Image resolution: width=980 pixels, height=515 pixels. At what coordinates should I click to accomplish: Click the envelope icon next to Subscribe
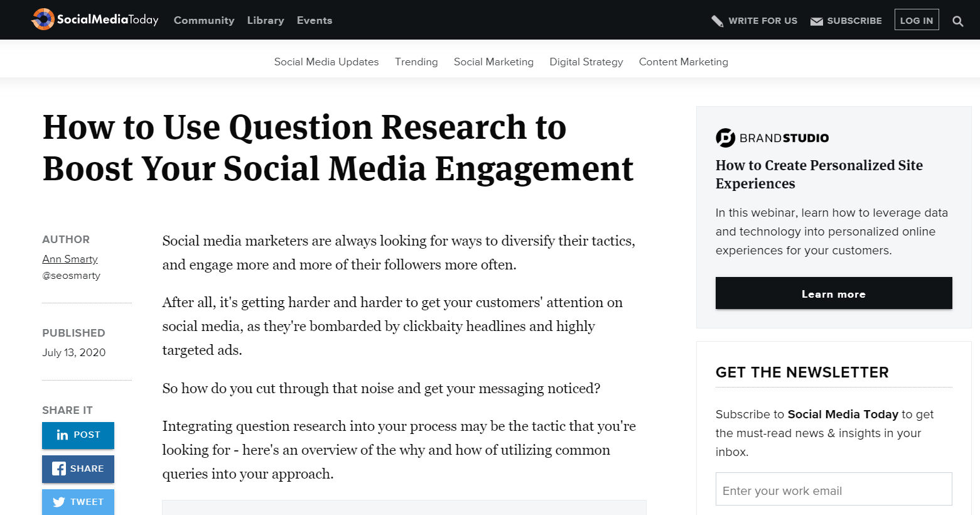816,20
